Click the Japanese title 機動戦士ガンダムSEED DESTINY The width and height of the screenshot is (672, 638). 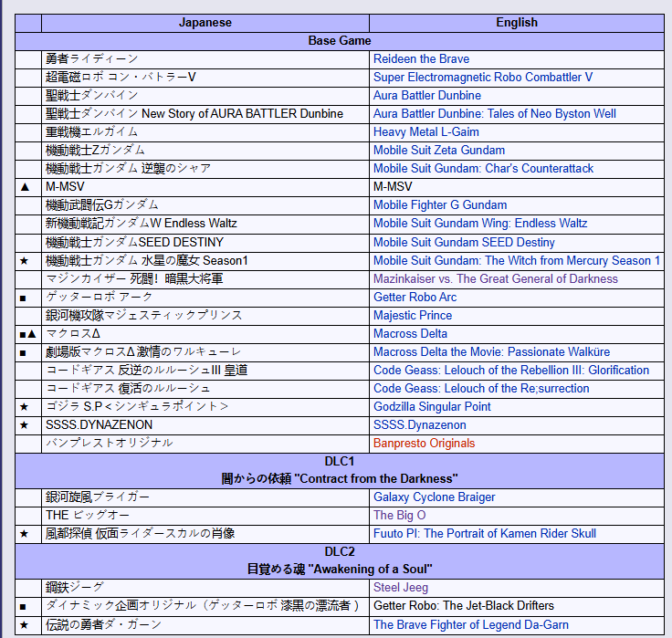[x=134, y=243]
